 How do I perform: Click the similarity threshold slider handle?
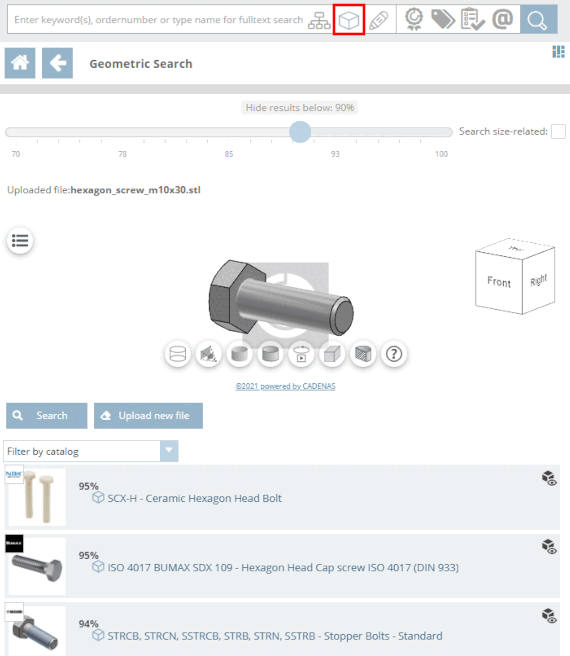pyautogui.click(x=300, y=132)
